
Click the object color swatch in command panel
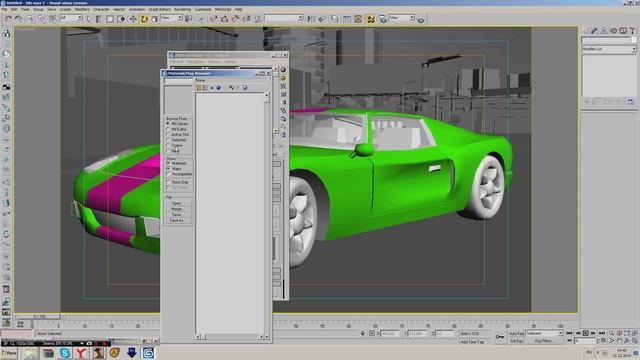[x=633, y=40]
